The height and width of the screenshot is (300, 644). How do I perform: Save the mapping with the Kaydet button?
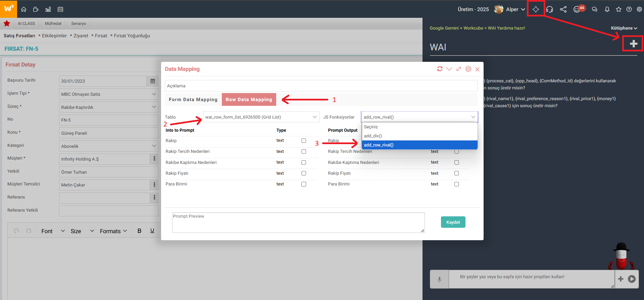pos(453,222)
